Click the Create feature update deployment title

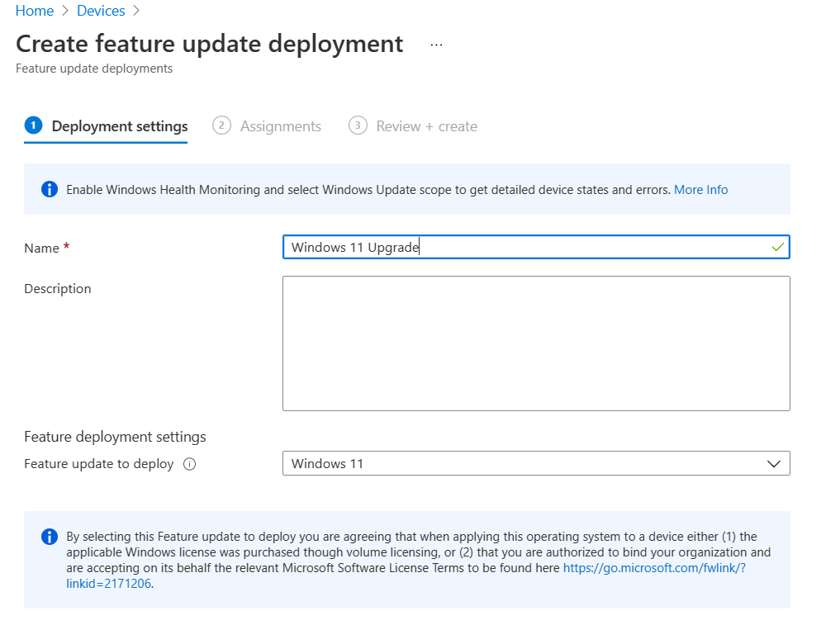pyautogui.click(x=210, y=44)
